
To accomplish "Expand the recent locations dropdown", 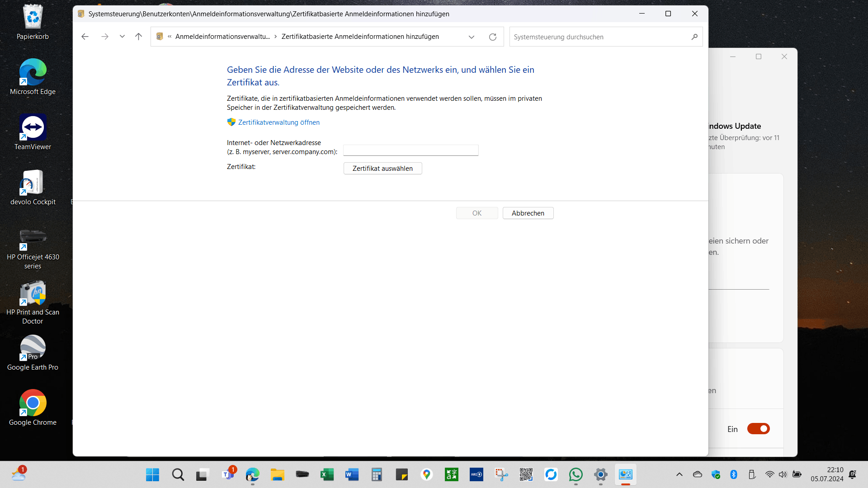I will pyautogui.click(x=122, y=37).
